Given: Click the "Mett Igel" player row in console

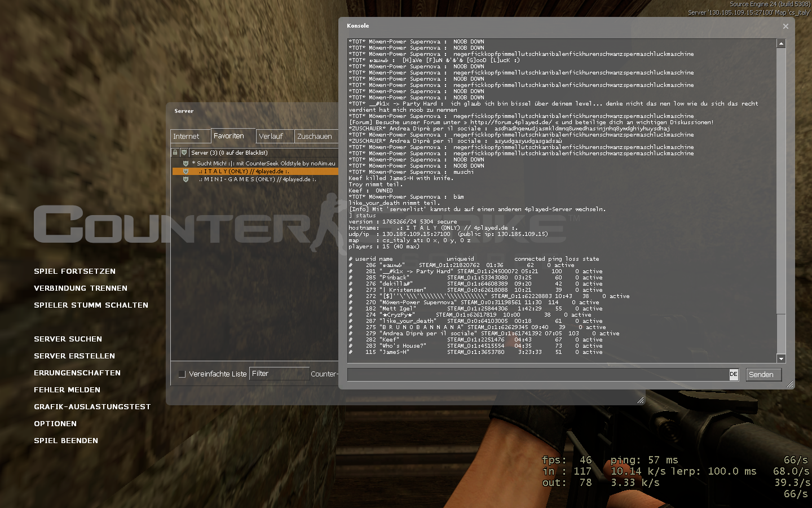Looking at the screenshot, I should (475, 309).
